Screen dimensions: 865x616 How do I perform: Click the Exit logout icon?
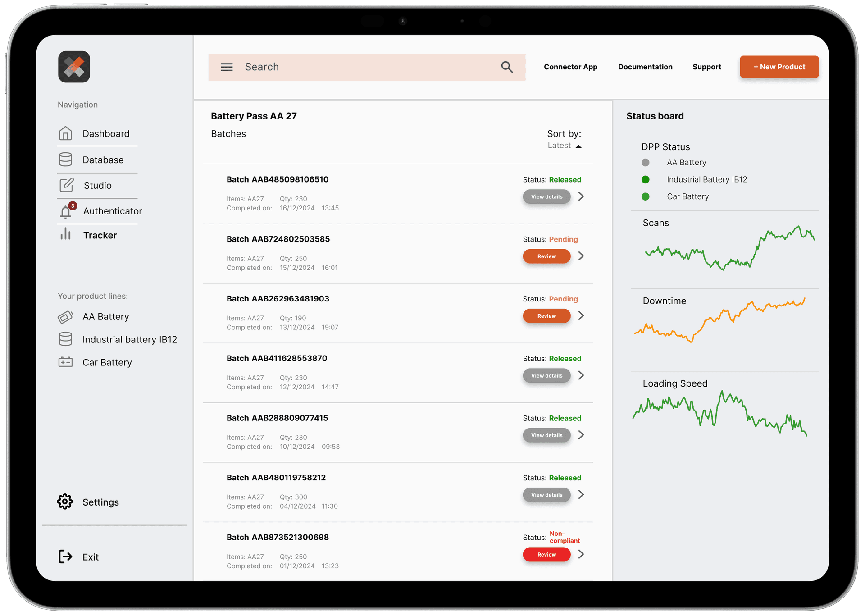point(65,557)
